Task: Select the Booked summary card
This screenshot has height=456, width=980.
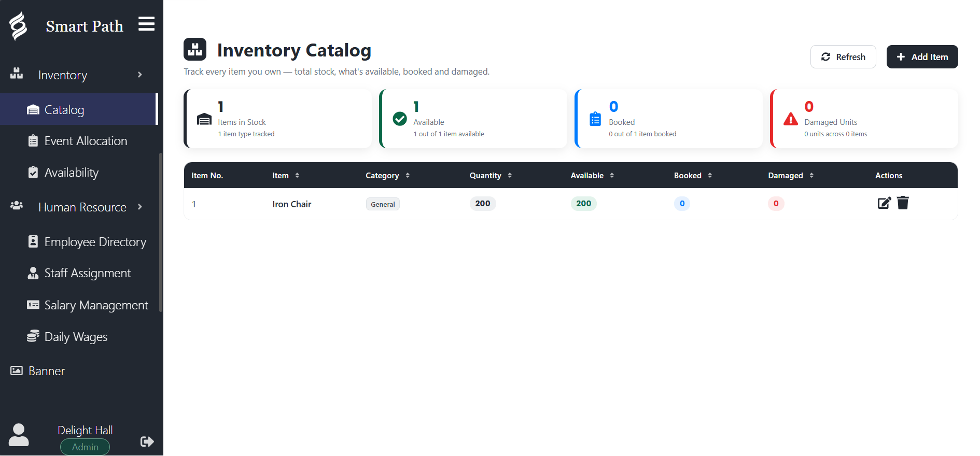Action: pyautogui.click(x=669, y=119)
